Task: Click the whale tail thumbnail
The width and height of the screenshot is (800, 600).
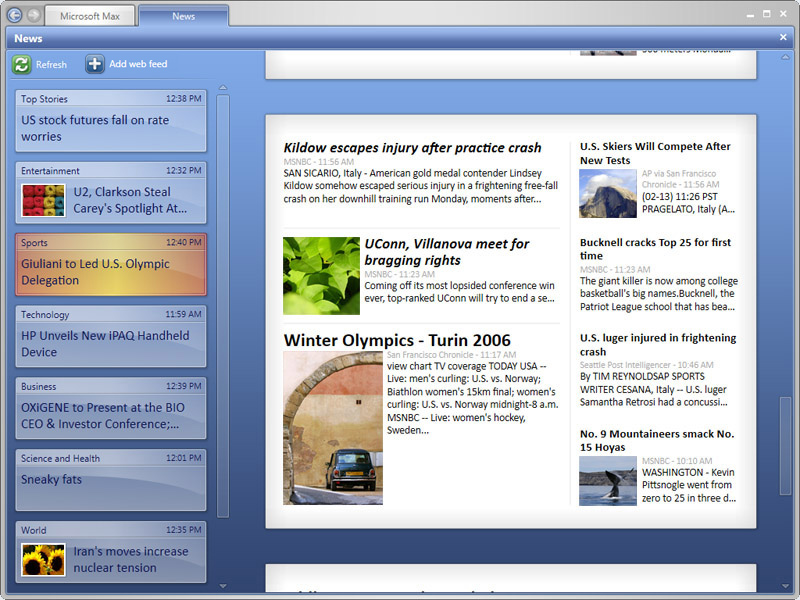Action: click(608, 481)
